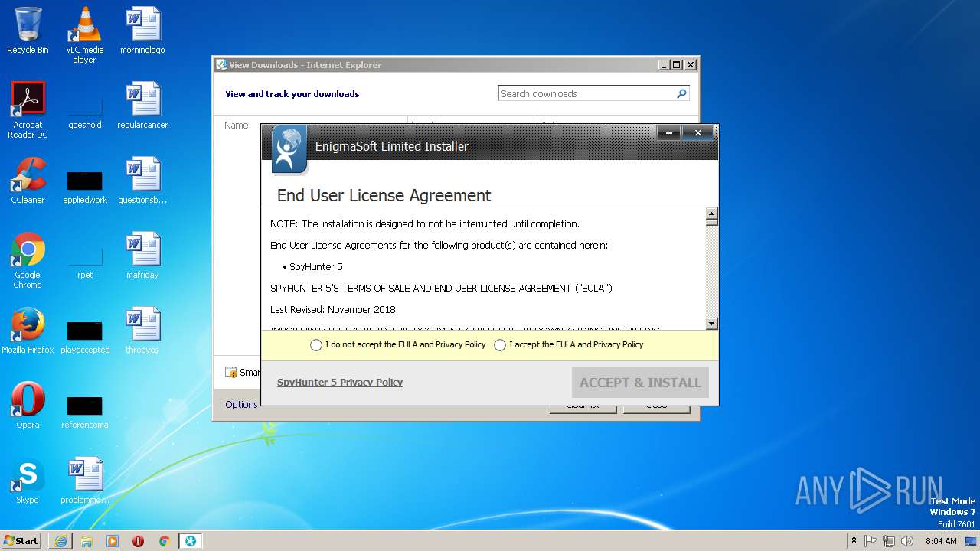Click the Name column header in View Downloads
980x551 pixels.
[x=237, y=126]
